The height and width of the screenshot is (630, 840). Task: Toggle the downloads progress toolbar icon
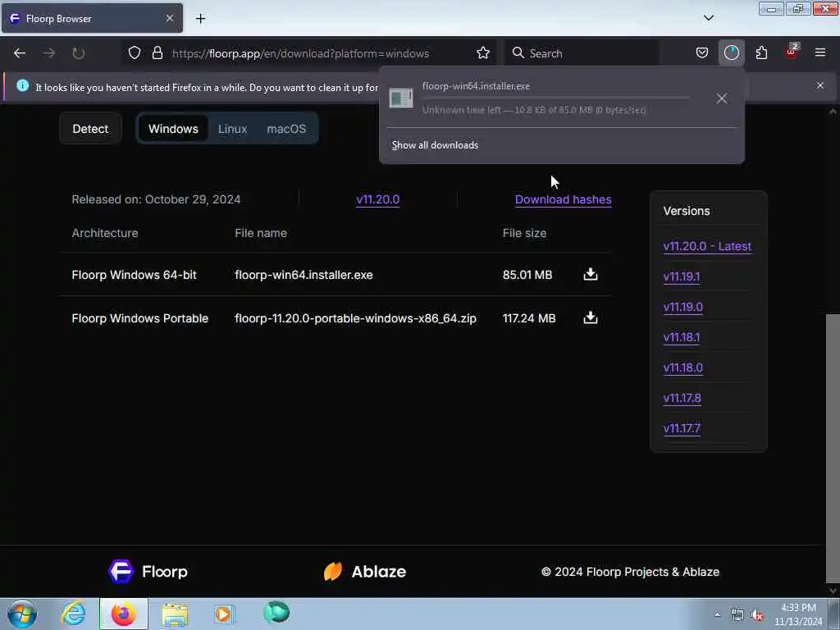tap(731, 53)
